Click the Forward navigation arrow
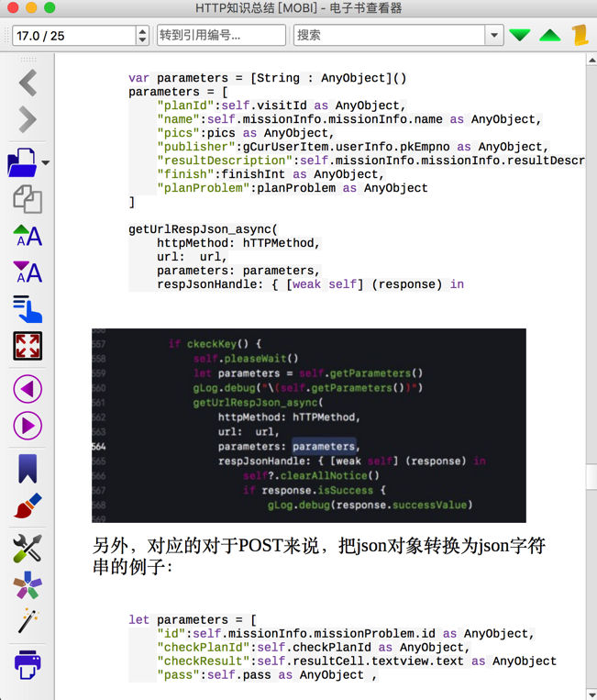The width and height of the screenshot is (597, 700). (x=28, y=119)
